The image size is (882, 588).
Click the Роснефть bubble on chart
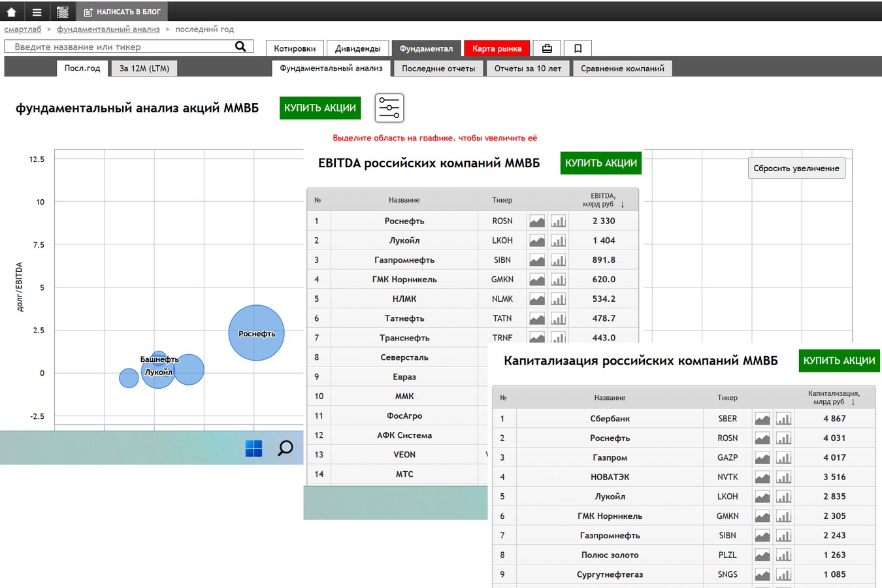click(257, 333)
